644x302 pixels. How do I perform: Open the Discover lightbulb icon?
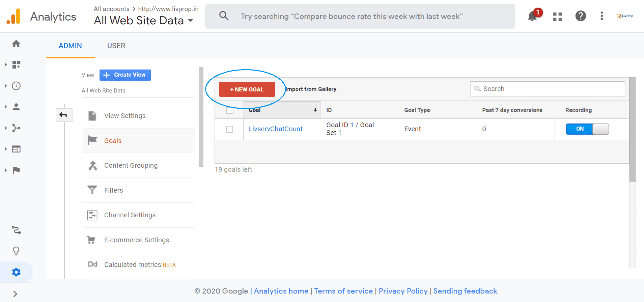tap(16, 251)
